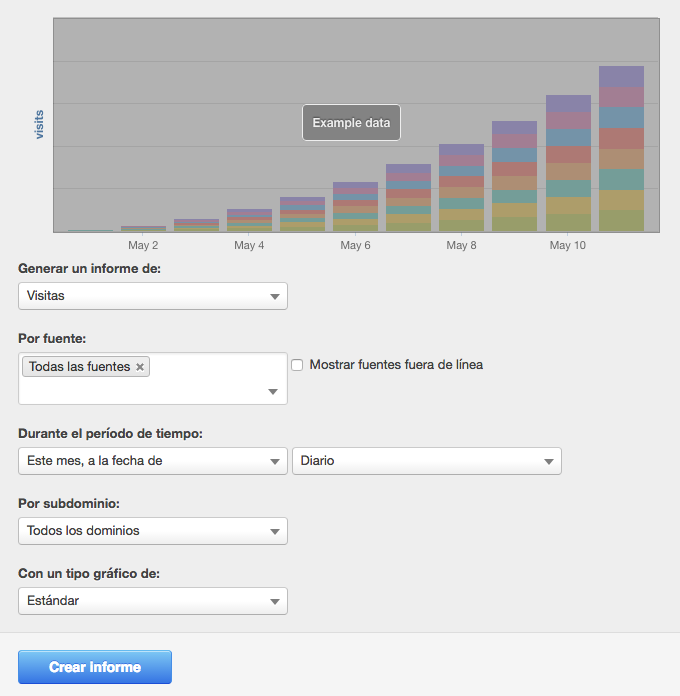Click the 'Crear informe' button
Image resolution: width=680 pixels, height=696 pixels.
point(95,667)
